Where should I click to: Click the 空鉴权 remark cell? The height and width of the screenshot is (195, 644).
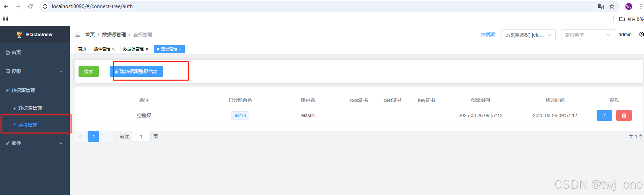coord(144,115)
